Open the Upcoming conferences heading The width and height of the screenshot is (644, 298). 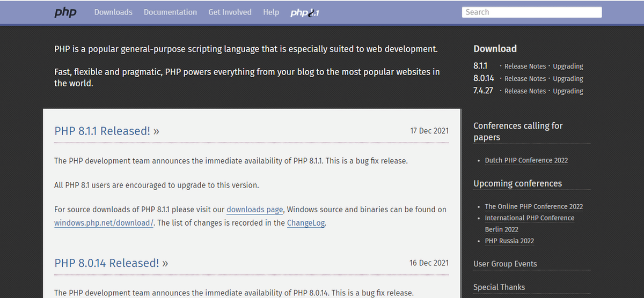click(517, 183)
